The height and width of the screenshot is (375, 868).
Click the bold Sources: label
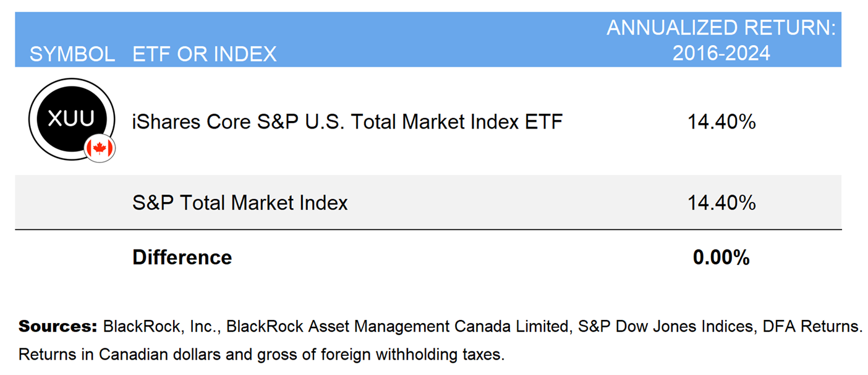(x=57, y=326)
